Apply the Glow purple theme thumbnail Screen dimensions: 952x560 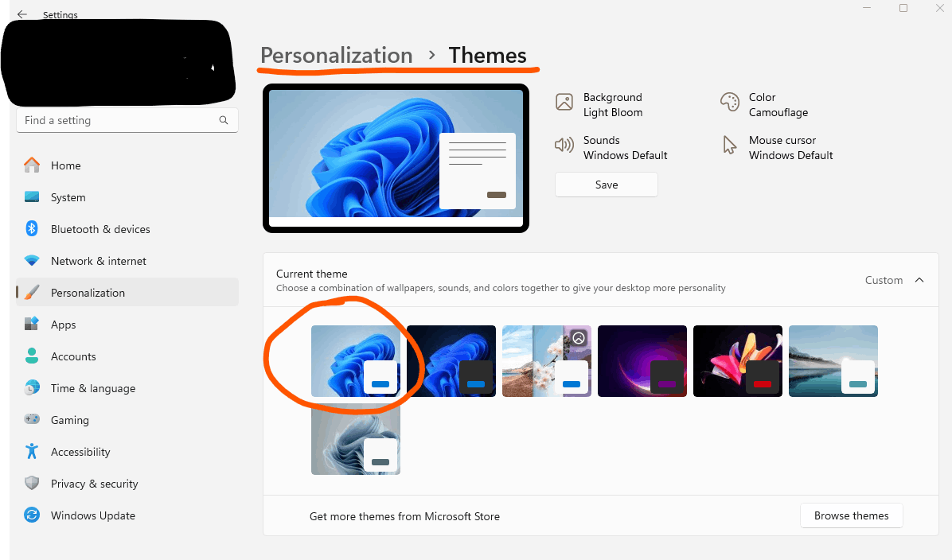pos(642,361)
